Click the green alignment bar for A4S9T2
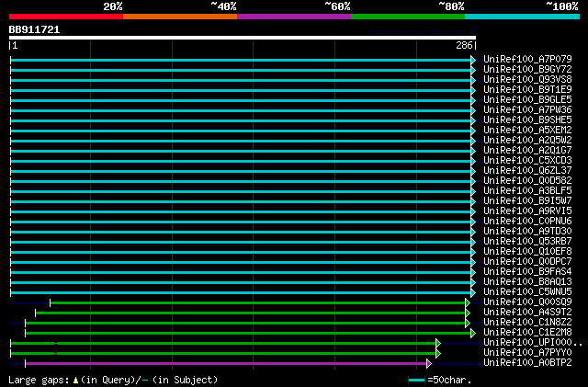Viewport: 588px width, 387px height. point(250,313)
